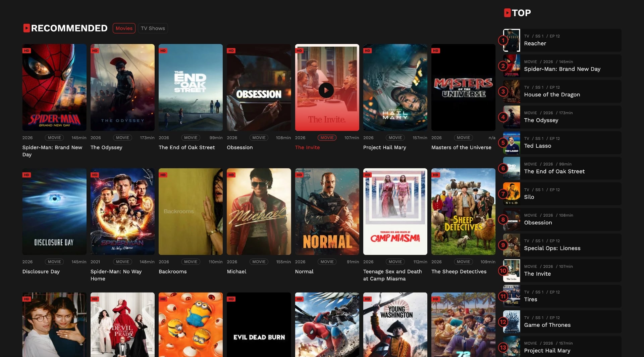Click the Project Hail Mary title link

tap(384, 147)
